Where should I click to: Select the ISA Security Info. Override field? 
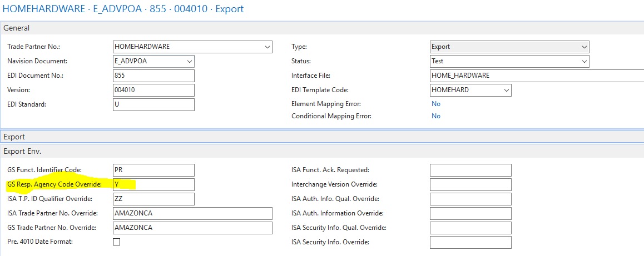tap(470, 242)
